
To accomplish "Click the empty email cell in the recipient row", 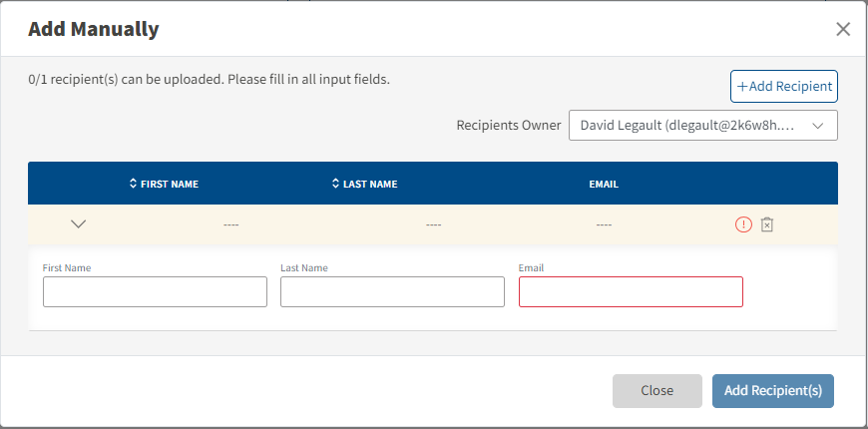I will coord(604,224).
